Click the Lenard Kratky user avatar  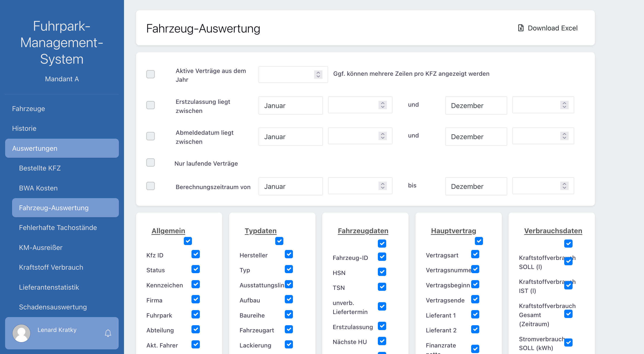click(x=21, y=333)
